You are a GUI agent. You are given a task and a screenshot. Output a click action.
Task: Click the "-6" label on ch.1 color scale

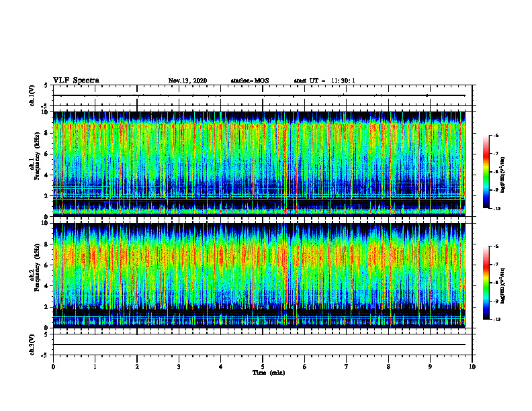496,136
